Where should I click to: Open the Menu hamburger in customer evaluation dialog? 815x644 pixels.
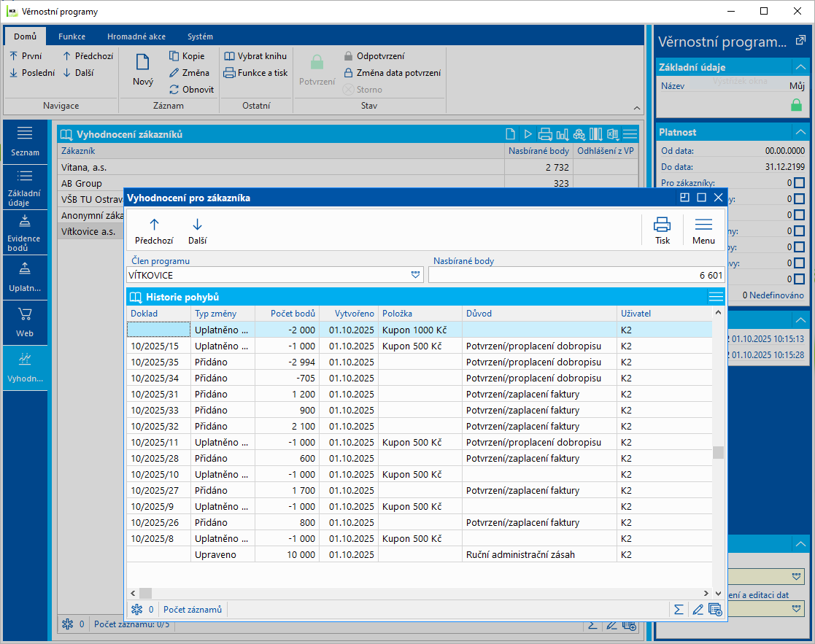[x=703, y=230]
